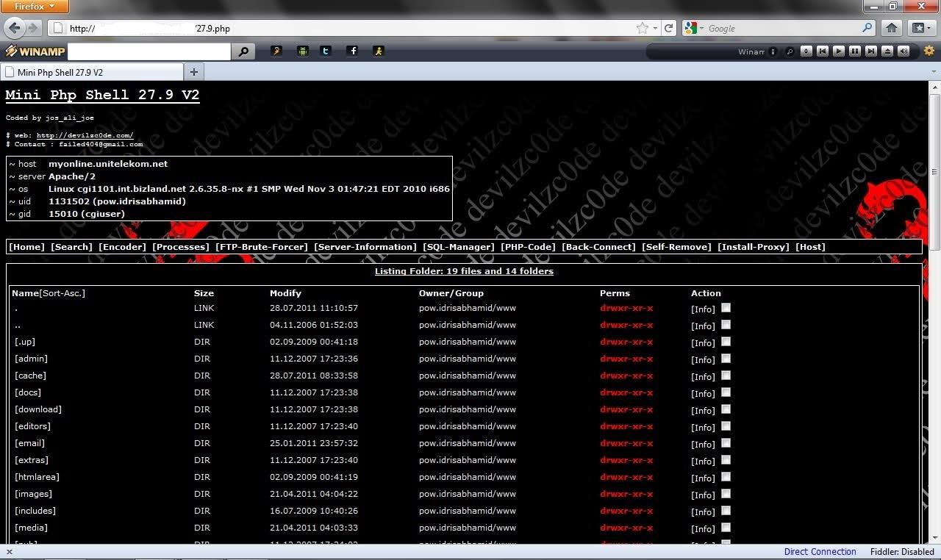Viewport: 941px width, 560px height.
Task: Open the [FTP-Brute-Forcer] shell menu item
Action: [x=262, y=247]
